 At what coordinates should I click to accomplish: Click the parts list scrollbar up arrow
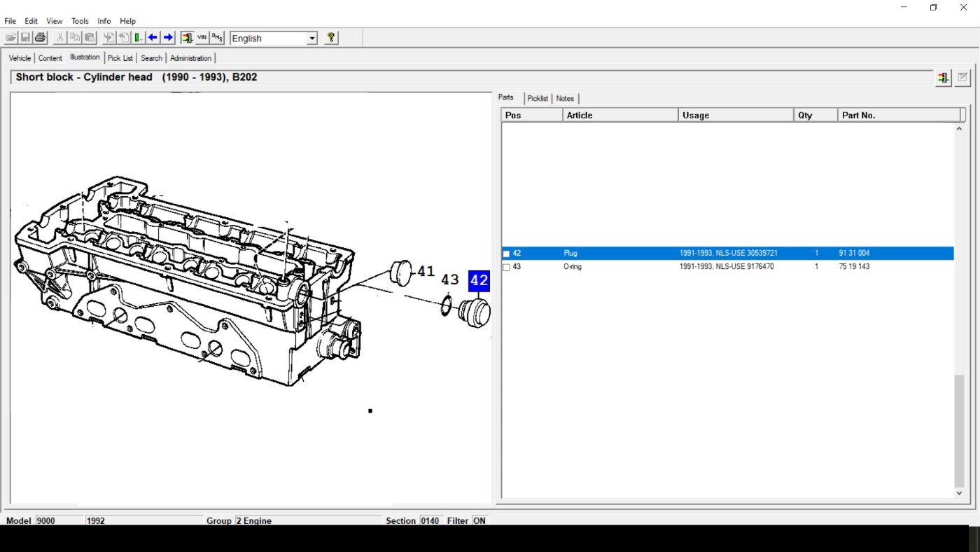pyautogui.click(x=959, y=129)
